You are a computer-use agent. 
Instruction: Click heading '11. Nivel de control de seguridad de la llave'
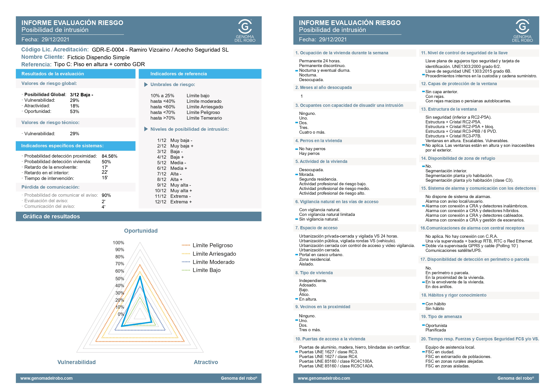tap(464, 53)
